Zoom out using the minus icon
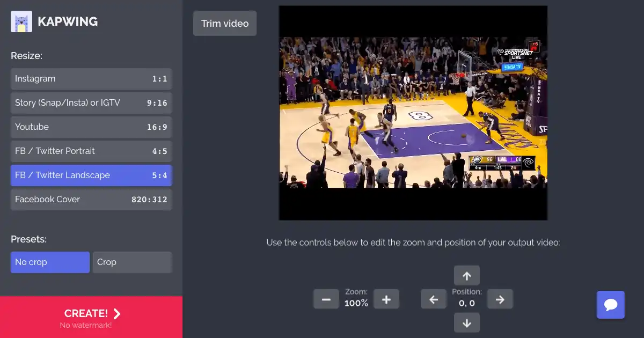644x338 pixels. pyautogui.click(x=326, y=299)
